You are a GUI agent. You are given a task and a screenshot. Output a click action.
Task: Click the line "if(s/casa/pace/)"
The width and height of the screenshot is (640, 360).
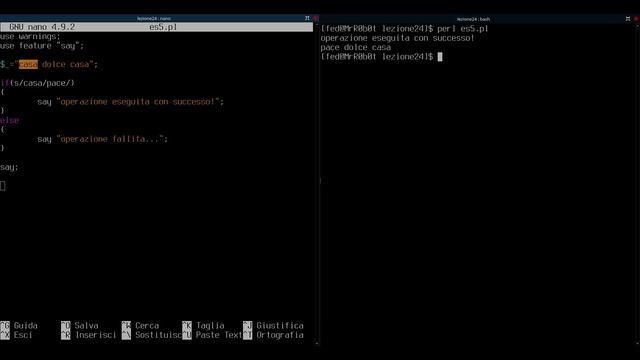[x=38, y=83]
